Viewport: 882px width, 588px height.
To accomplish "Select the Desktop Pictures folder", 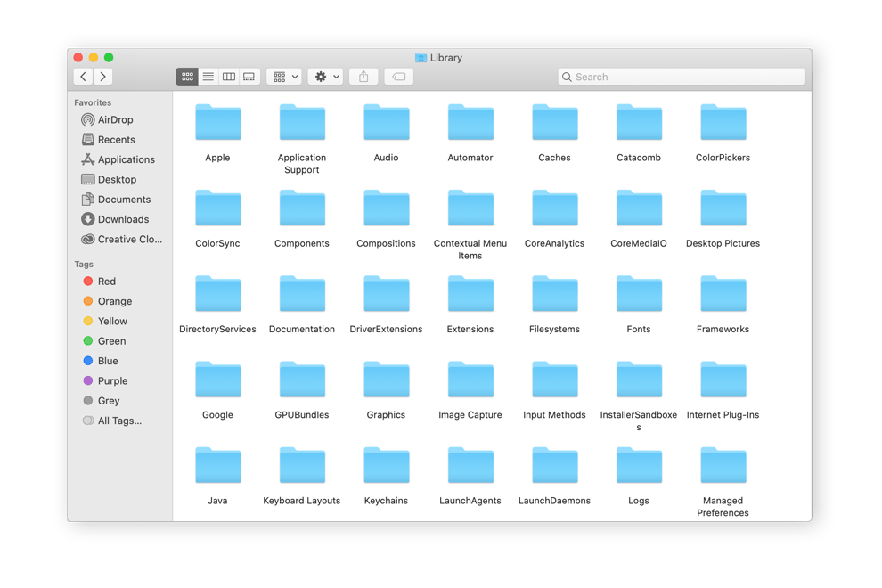I will point(723,219).
